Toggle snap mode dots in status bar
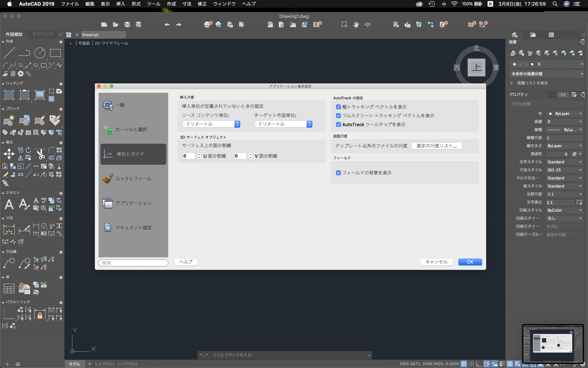 [471, 364]
